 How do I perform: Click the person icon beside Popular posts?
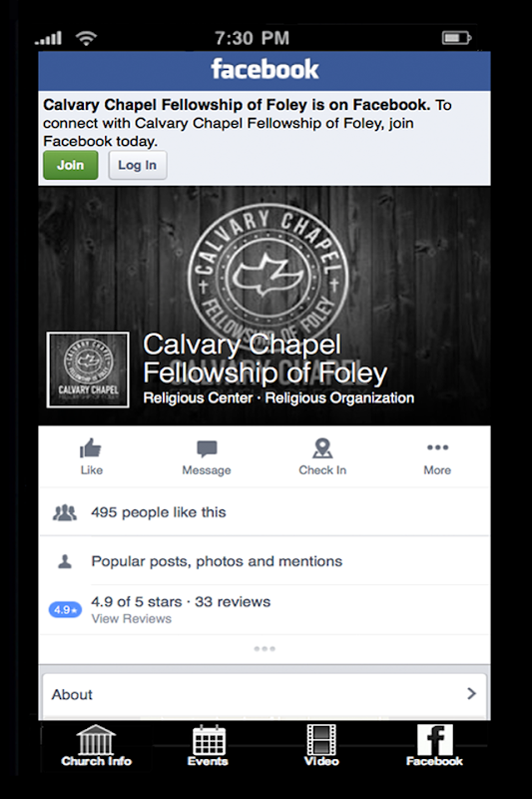point(65,561)
